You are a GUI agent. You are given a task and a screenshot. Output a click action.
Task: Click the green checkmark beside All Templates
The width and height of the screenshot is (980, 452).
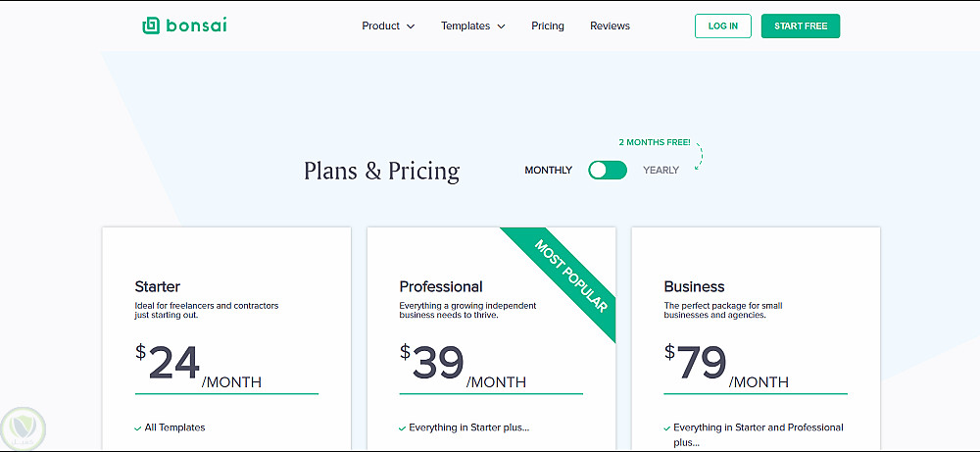[138, 427]
